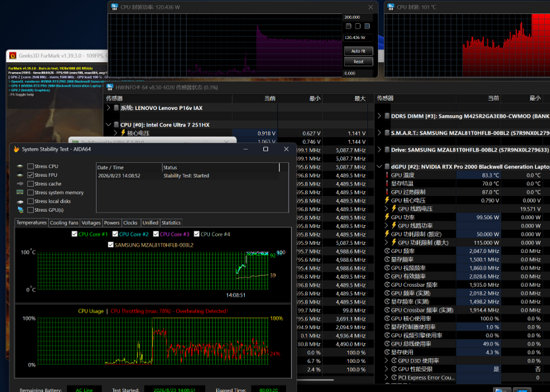Click the AIDA64 flame icon in title bar
Screen dimensions: 550x392
tap(16, 149)
